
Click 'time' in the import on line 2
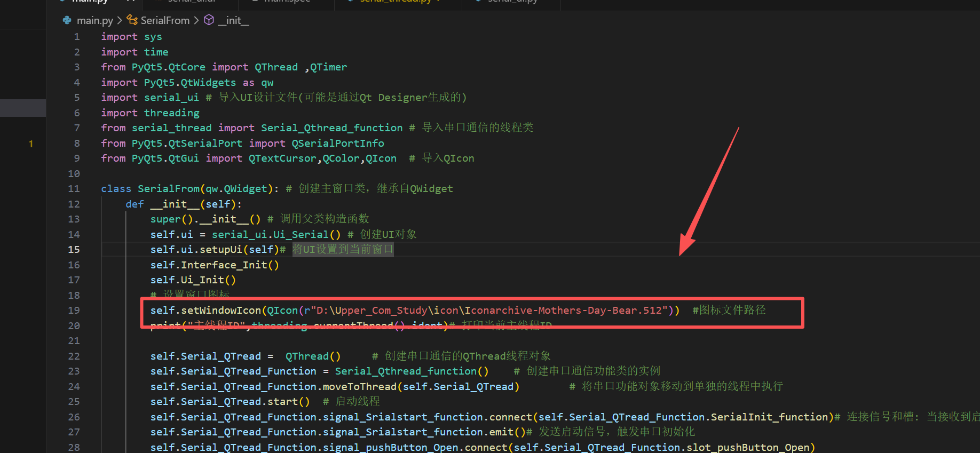click(156, 52)
